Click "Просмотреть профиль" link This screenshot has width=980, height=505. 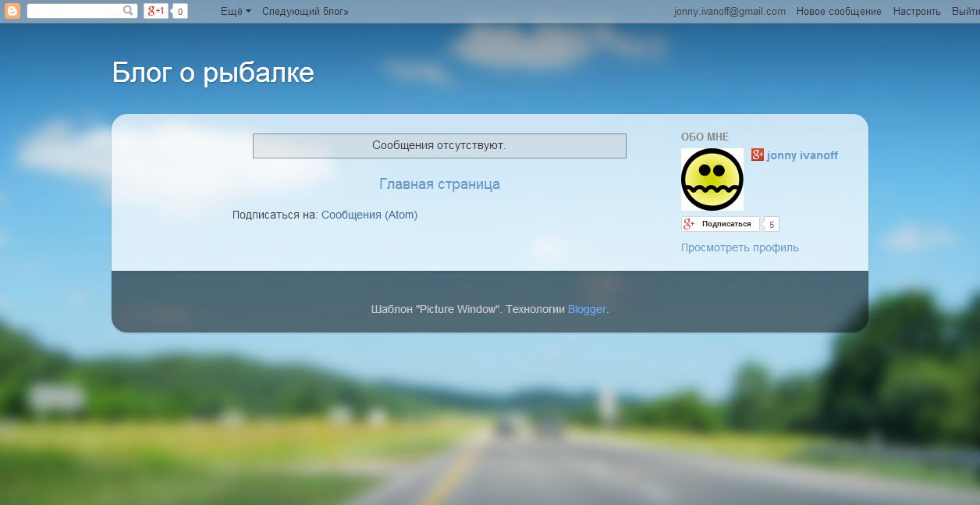(740, 247)
